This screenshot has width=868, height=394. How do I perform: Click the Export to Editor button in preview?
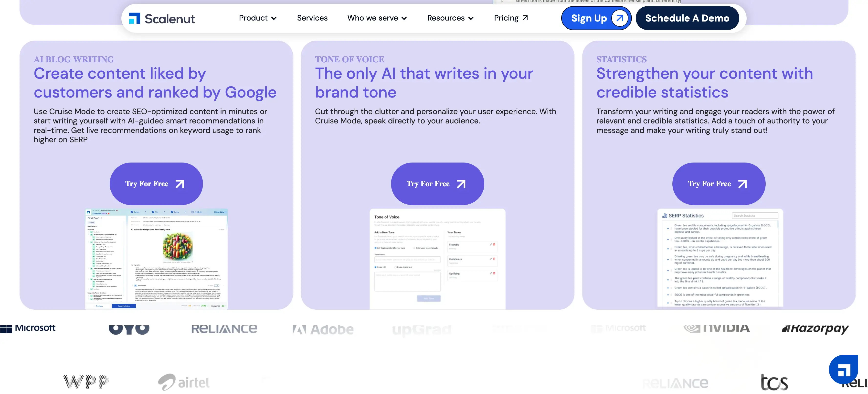[x=124, y=306]
